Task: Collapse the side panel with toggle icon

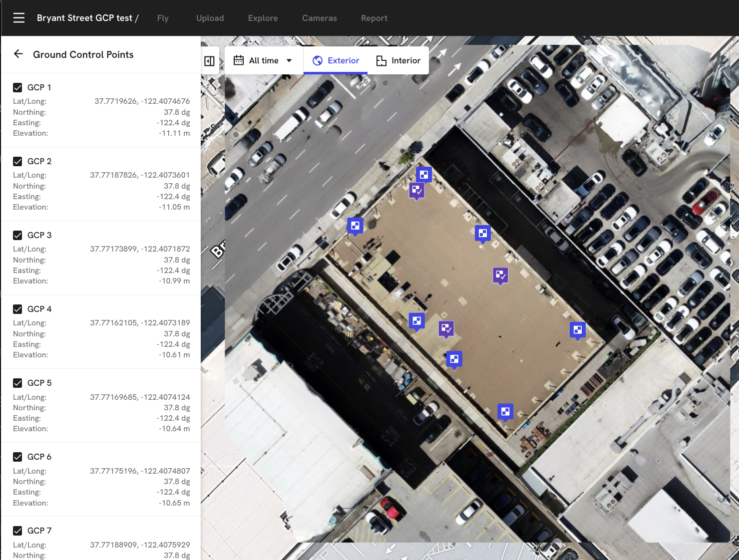Action: point(210,61)
